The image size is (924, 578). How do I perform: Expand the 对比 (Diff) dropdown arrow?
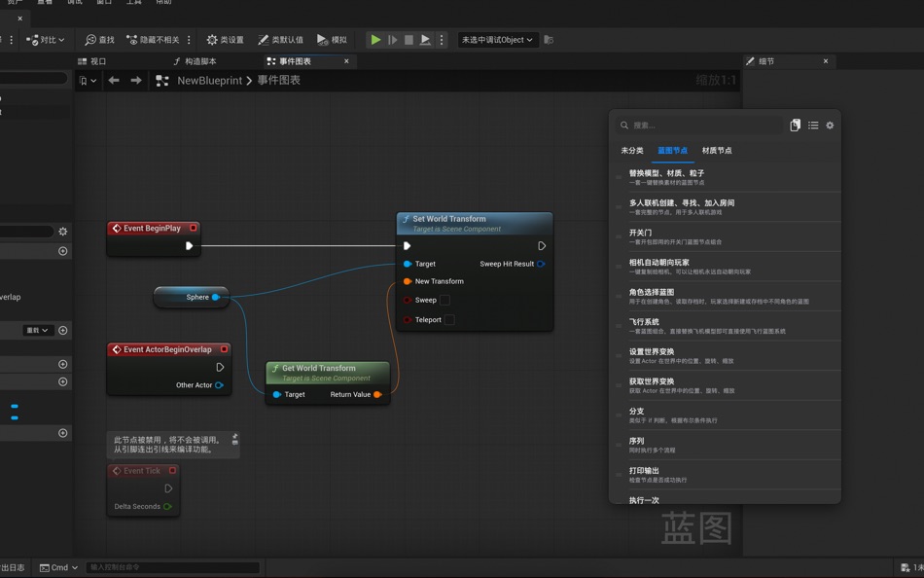click(x=63, y=39)
